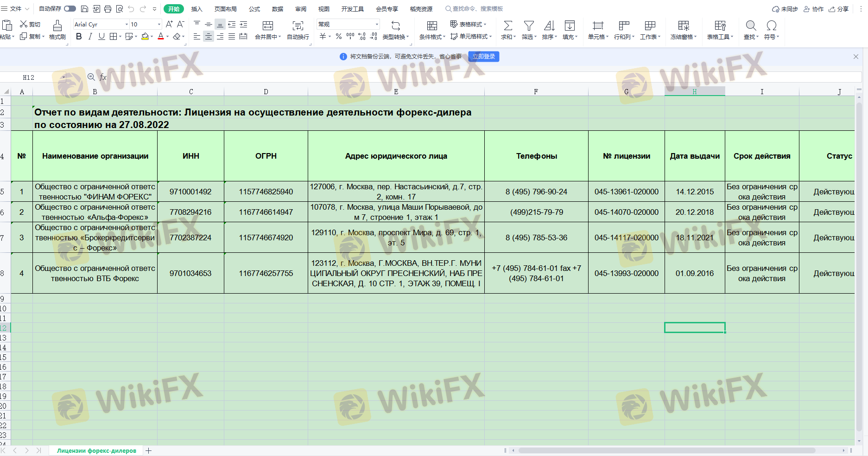Toggle the 自动保存 auto-save switch
Viewport: 868px width, 456px height.
[70, 9]
